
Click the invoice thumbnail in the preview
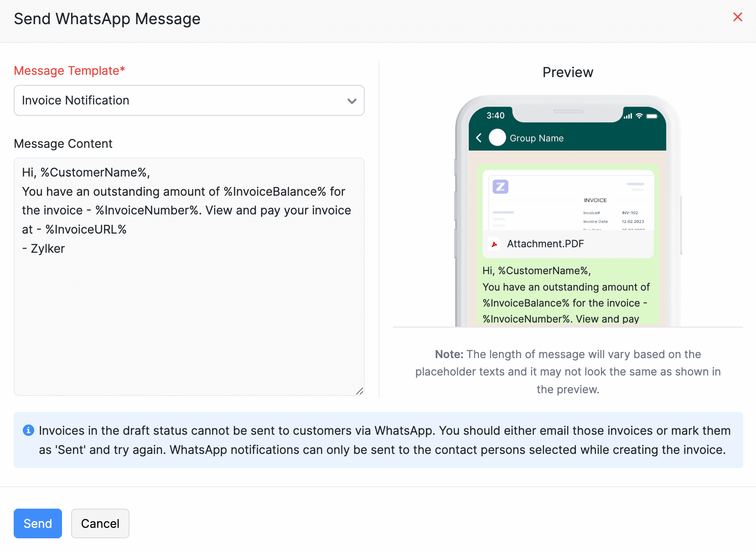coord(571,203)
